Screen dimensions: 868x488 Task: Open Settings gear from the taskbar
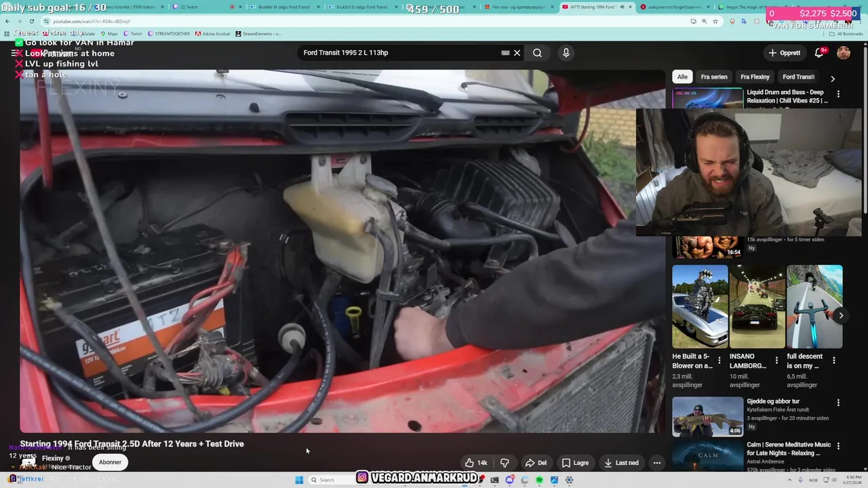[569, 480]
